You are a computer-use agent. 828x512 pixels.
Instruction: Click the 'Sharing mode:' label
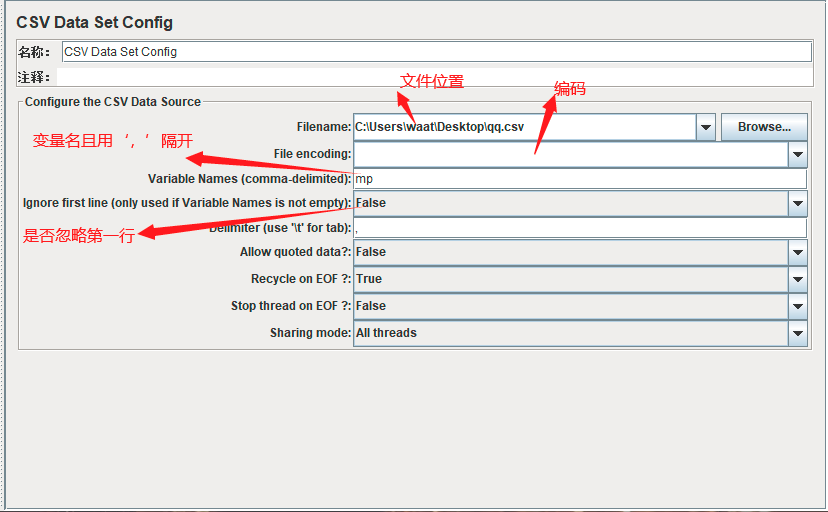coord(310,333)
